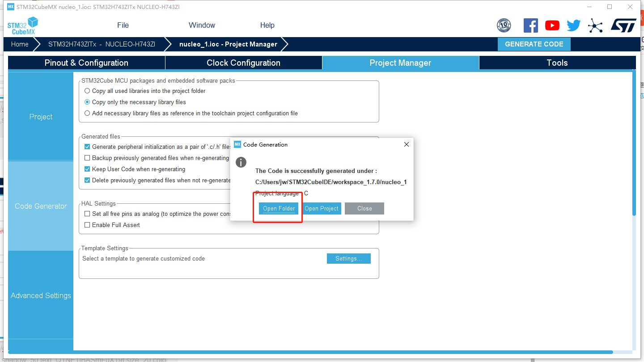This screenshot has height=362, width=644.
Task: Open the ST community network icon
Action: (x=595, y=25)
